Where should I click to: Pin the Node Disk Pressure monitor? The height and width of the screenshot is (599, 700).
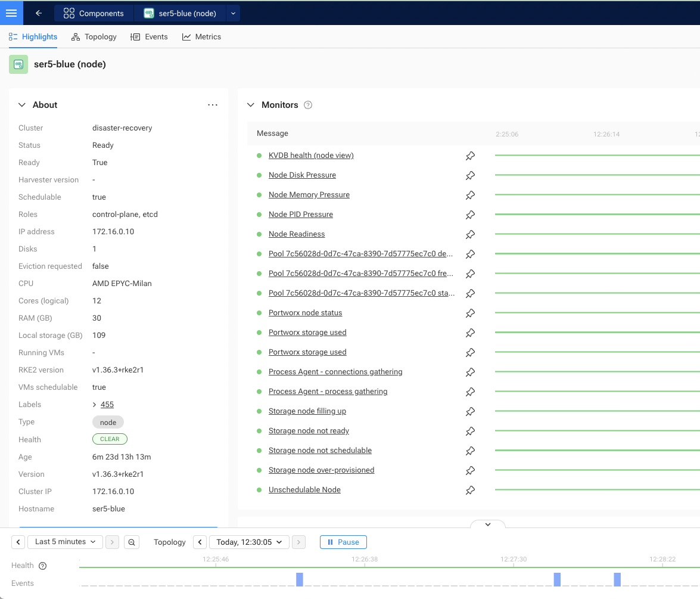470,176
